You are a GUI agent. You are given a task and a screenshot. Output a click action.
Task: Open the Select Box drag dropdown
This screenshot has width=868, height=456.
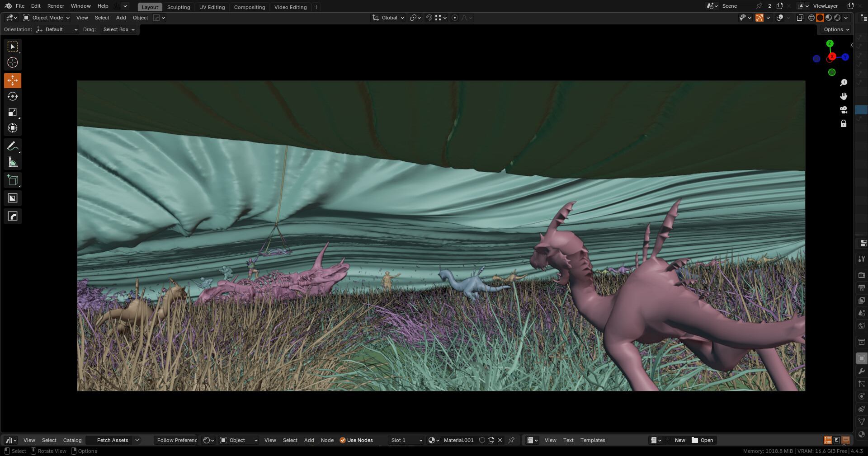pyautogui.click(x=119, y=29)
